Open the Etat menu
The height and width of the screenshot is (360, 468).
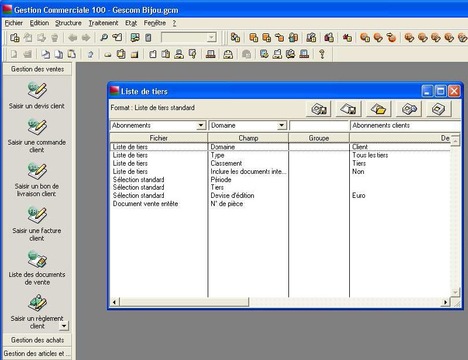[131, 23]
